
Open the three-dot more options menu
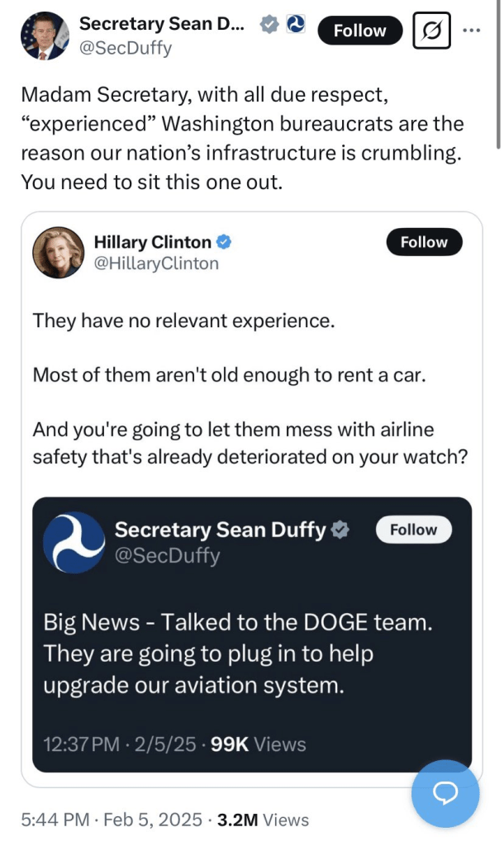tap(472, 31)
